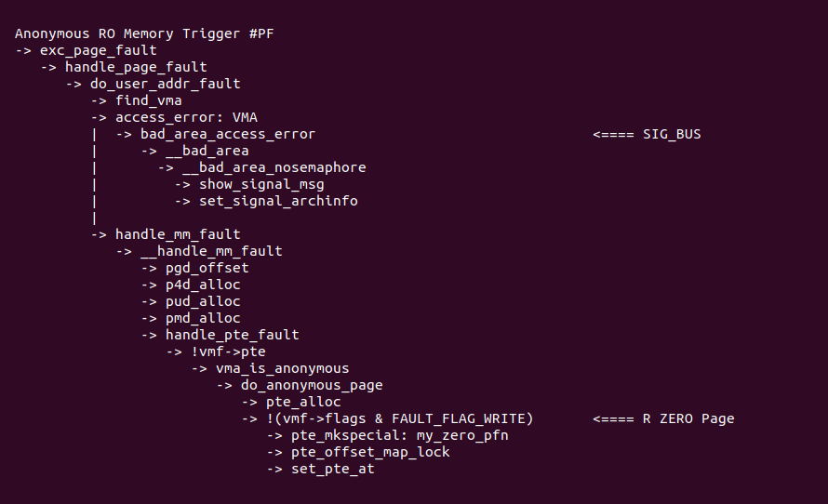Click the "Anonymous RO Memory Trigger #PF" title

coord(143,33)
